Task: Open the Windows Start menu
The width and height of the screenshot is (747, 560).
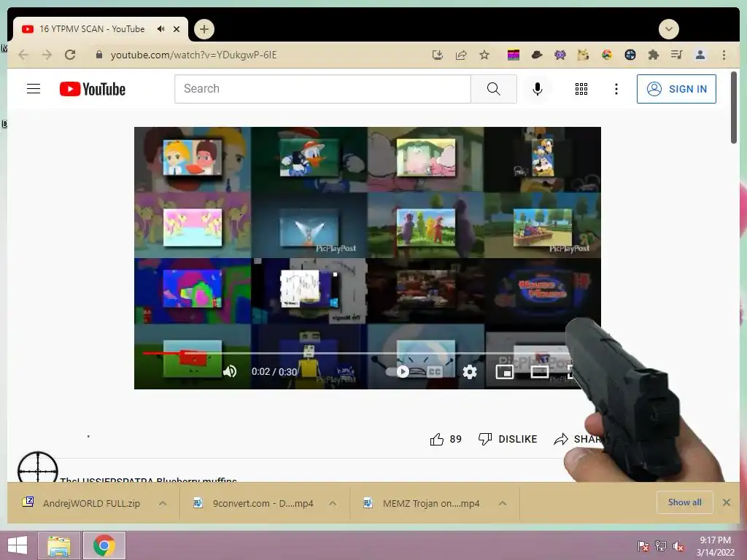Action: (18, 545)
